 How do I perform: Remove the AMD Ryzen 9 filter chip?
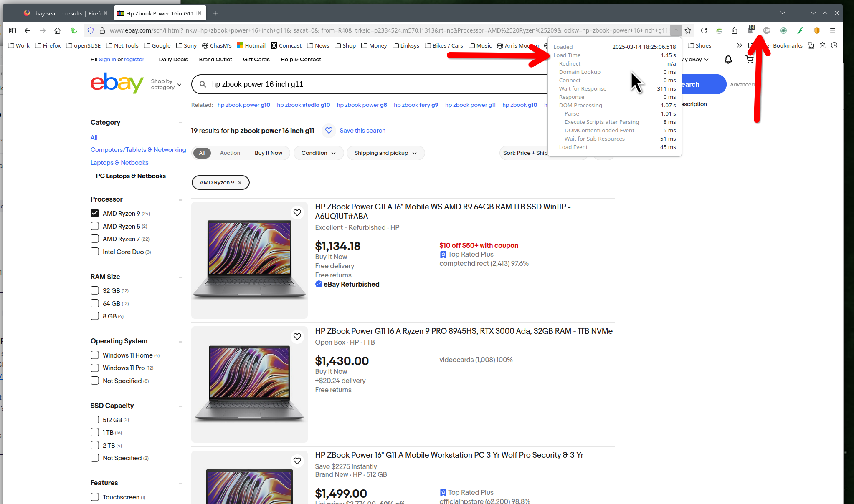coord(240,183)
